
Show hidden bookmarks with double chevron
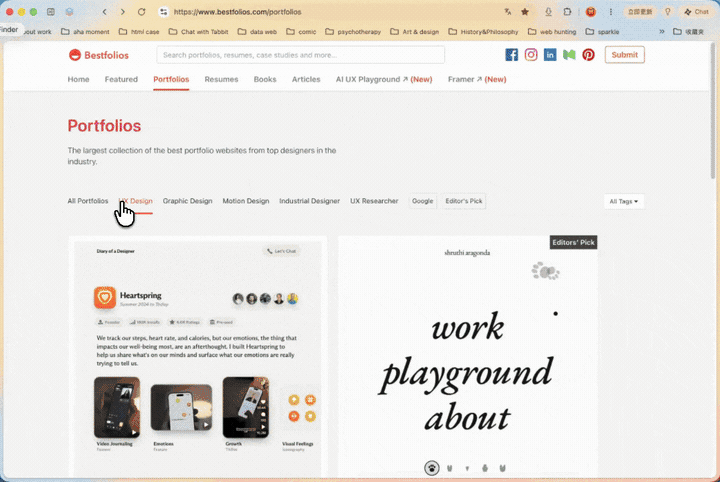[x=662, y=32]
